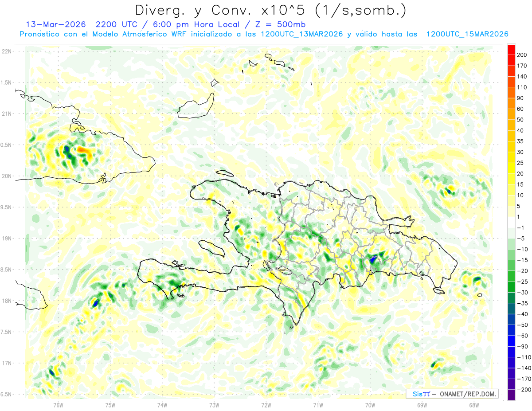Click the '75W' longitude label
The height and width of the screenshot is (411, 532).
[110, 405]
